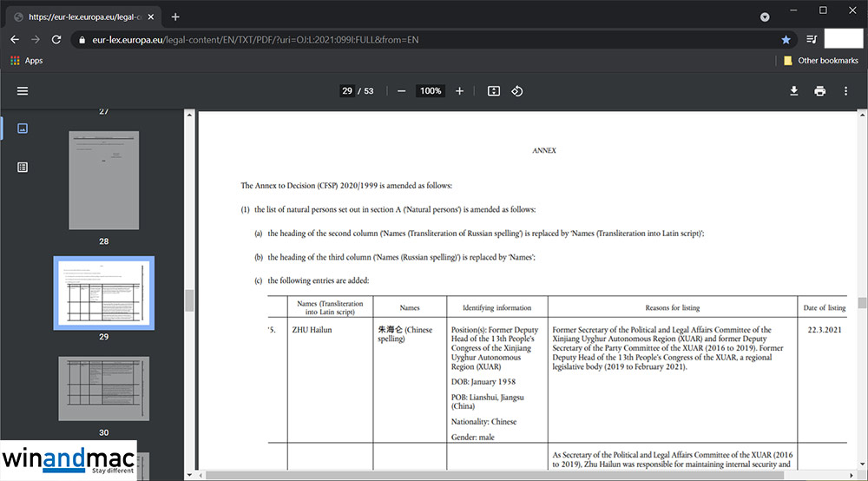Viewport: 868px width, 481px height.
Task: Bookmark this page with star icon
Action: (x=786, y=40)
